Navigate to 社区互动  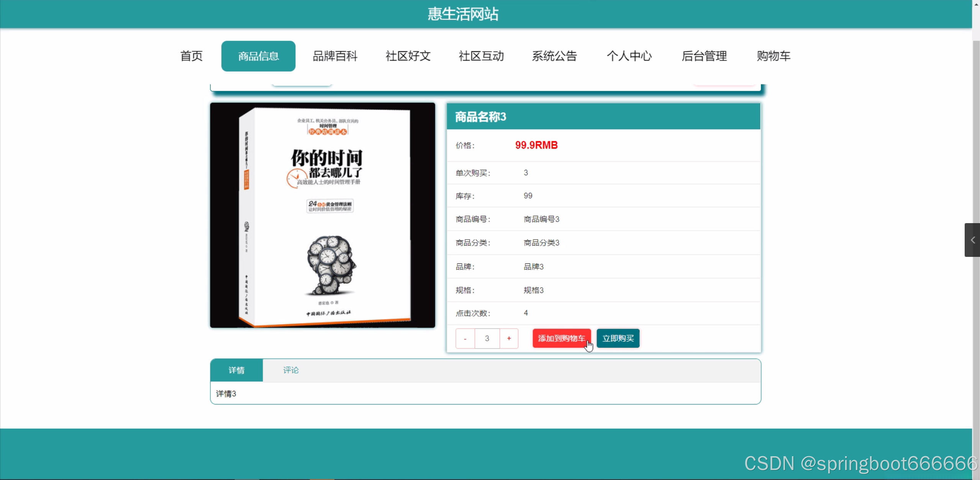[x=481, y=56]
